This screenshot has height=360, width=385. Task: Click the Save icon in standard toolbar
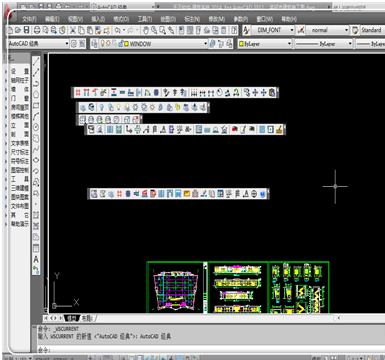[x=26, y=30]
